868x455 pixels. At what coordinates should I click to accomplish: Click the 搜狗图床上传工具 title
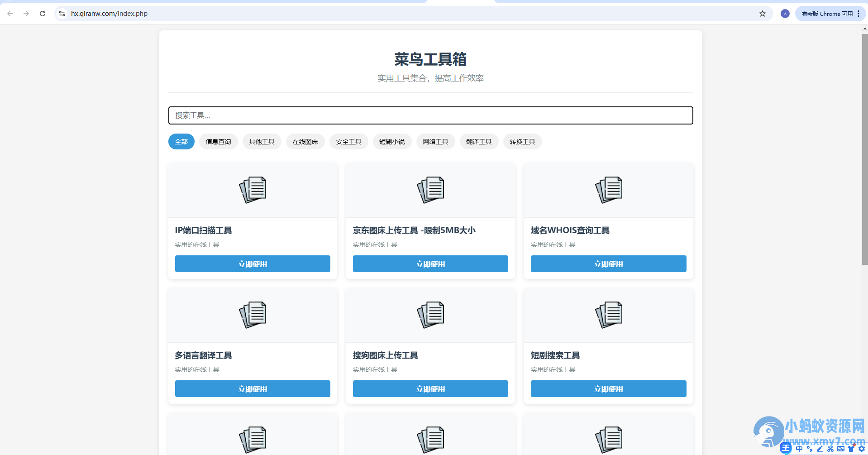[x=386, y=355]
